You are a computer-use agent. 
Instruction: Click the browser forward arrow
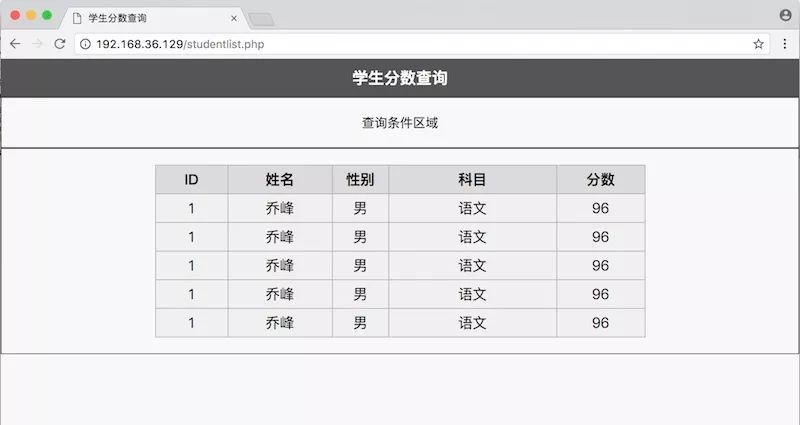coord(37,44)
